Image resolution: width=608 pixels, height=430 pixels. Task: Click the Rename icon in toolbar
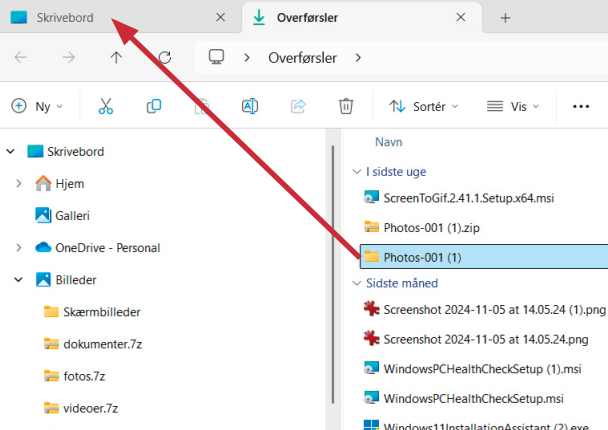pos(250,106)
